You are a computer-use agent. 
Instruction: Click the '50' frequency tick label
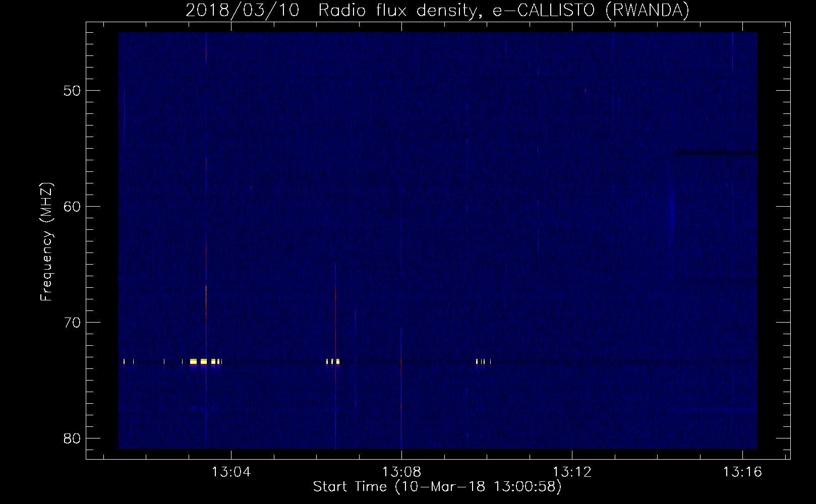click(73, 91)
